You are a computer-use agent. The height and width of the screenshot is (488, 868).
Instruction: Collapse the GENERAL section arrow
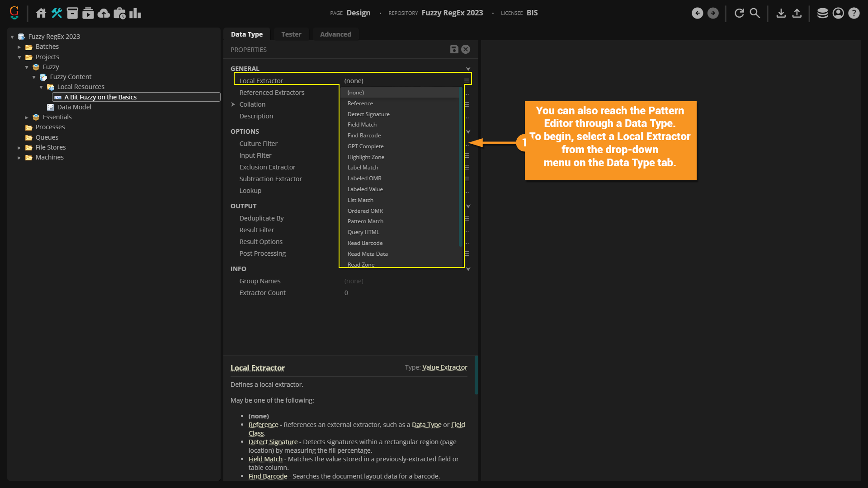(468, 69)
